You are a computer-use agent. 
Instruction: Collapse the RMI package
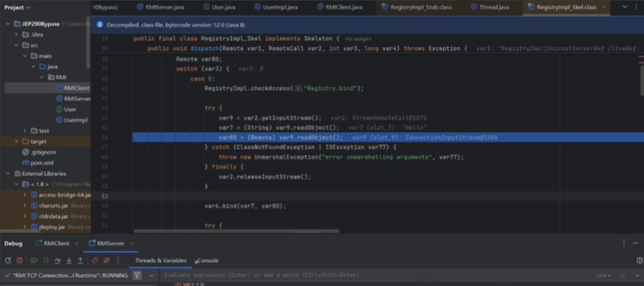coord(41,77)
